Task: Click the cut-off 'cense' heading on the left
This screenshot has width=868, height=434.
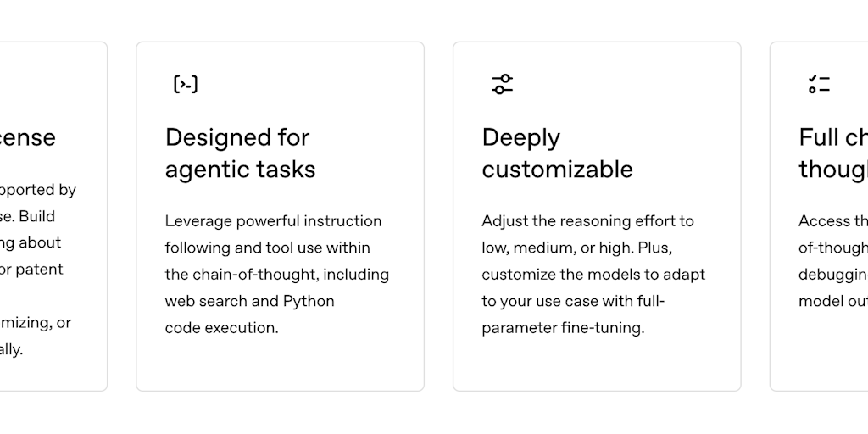Action: click(28, 137)
